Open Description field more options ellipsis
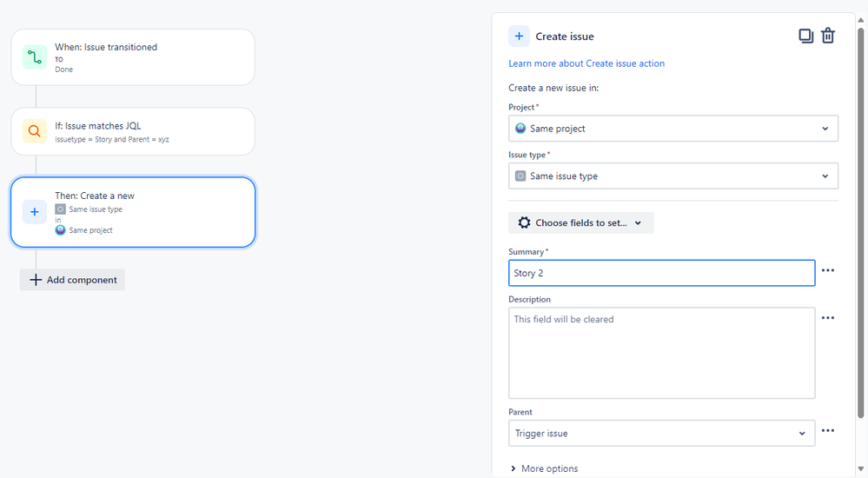The image size is (868, 478). 828,318
